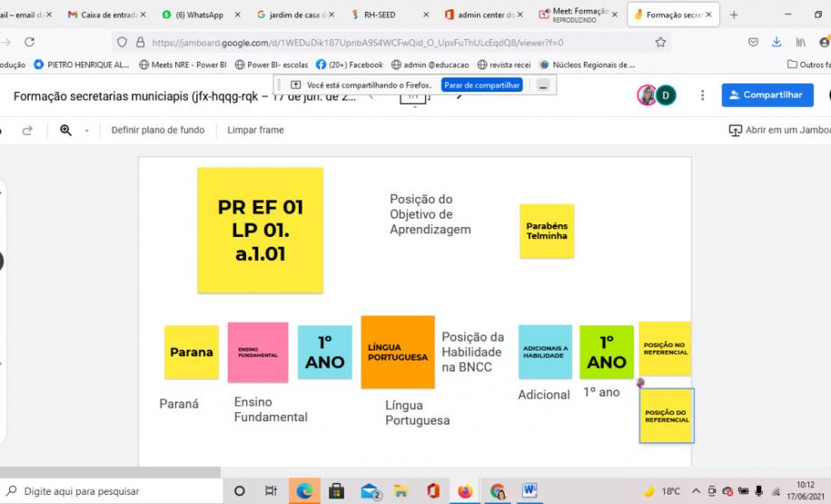Open the three-dot more options menu
The image size is (831, 504).
pos(702,95)
